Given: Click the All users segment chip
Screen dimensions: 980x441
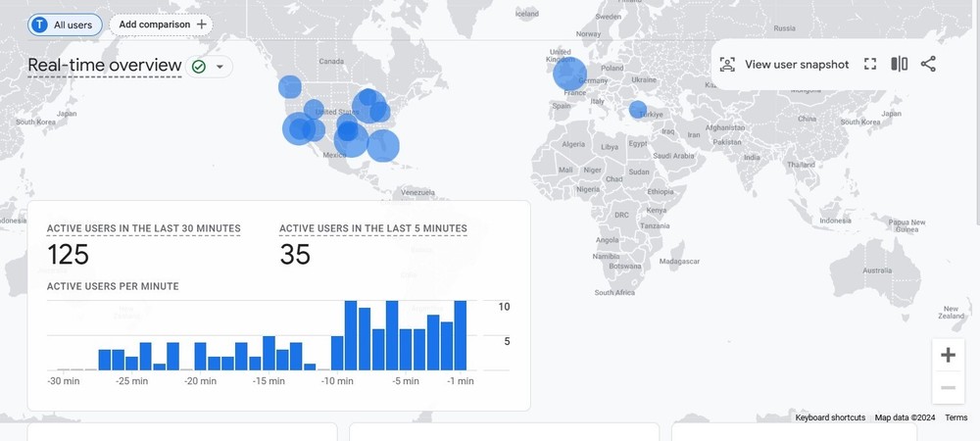Looking at the screenshot, I should point(65,24).
